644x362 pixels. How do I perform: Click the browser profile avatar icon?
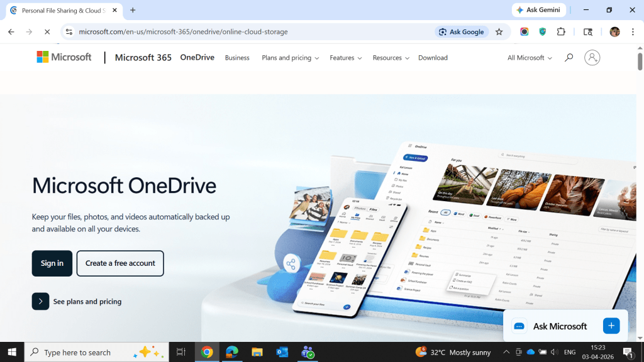614,31
